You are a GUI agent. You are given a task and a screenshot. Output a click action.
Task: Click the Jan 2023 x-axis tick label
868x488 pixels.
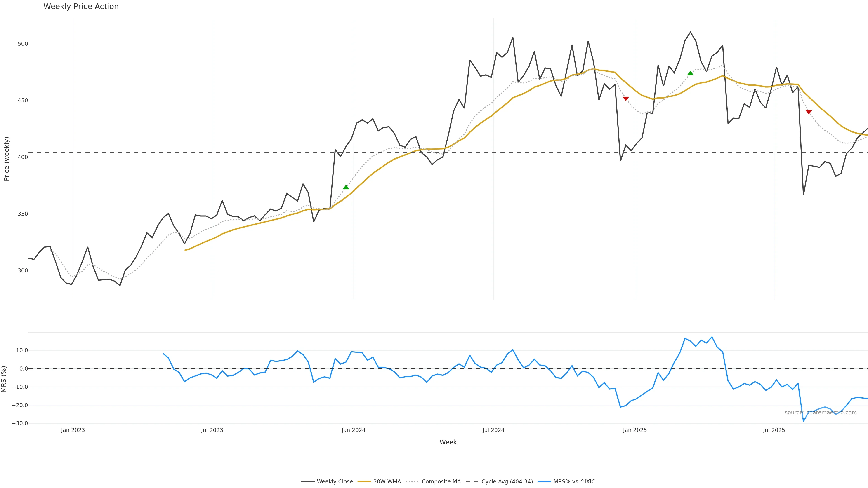tap(73, 430)
